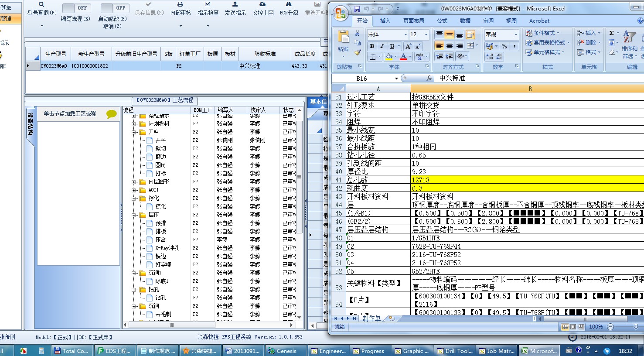Open the Excel 公式 ribbon tab
Viewport: 644px width, 356px height.
tap(442, 21)
